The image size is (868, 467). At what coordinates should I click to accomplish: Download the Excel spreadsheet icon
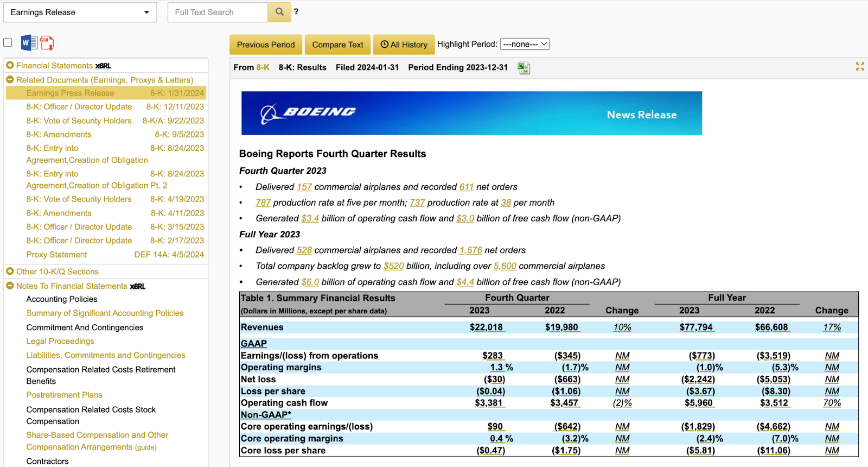tap(524, 68)
